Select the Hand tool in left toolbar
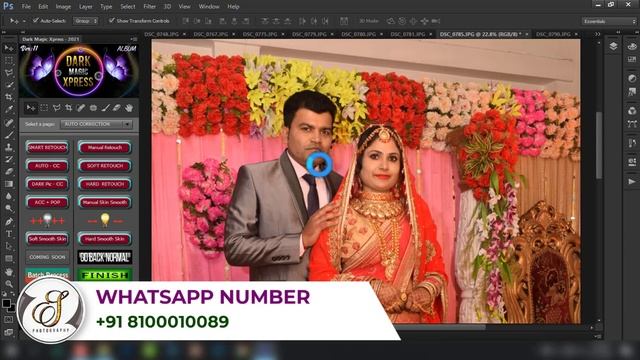Viewport: 640px width, 360px height. click(x=9, y=271)
